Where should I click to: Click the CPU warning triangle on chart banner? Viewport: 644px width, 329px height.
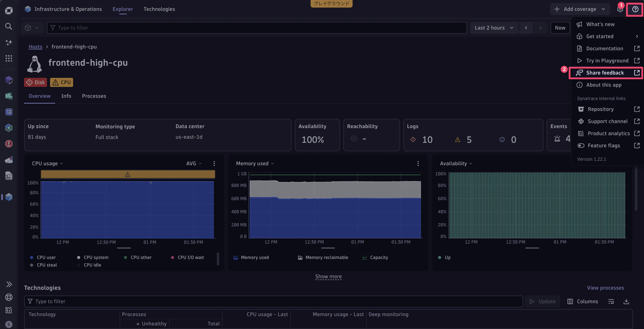[x=128, y=174]
